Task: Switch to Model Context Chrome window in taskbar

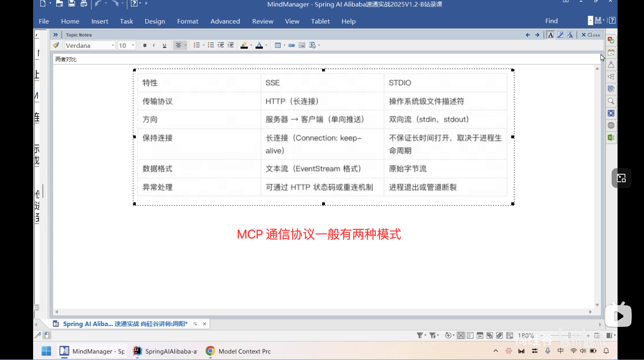Action: 238,351
